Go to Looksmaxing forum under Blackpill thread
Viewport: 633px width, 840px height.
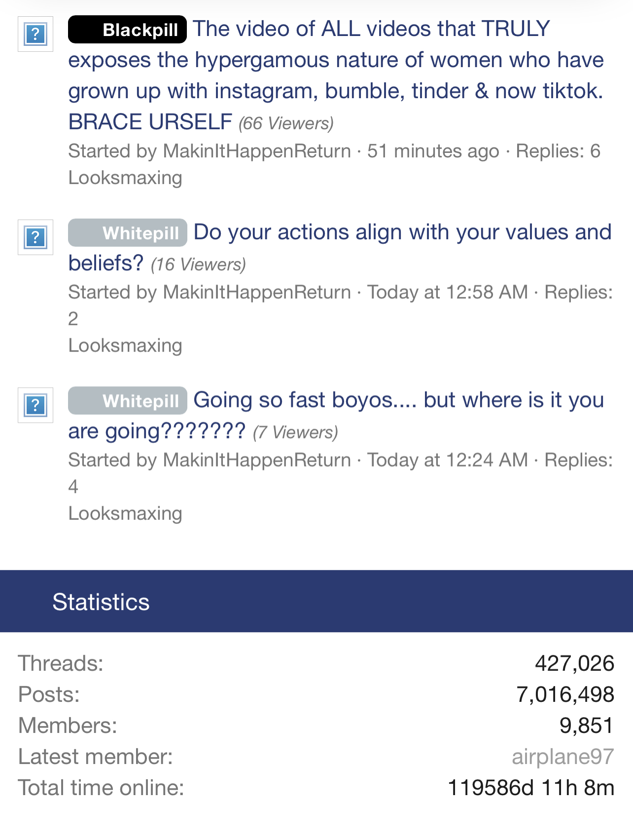125,178
